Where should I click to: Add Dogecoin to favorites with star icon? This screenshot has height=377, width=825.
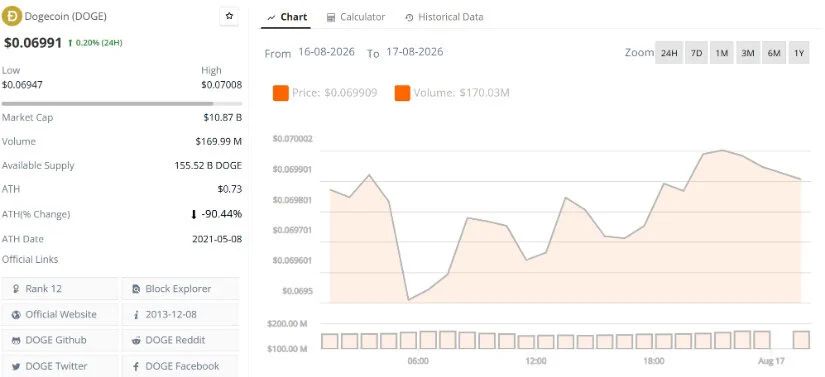pos(229,16)
